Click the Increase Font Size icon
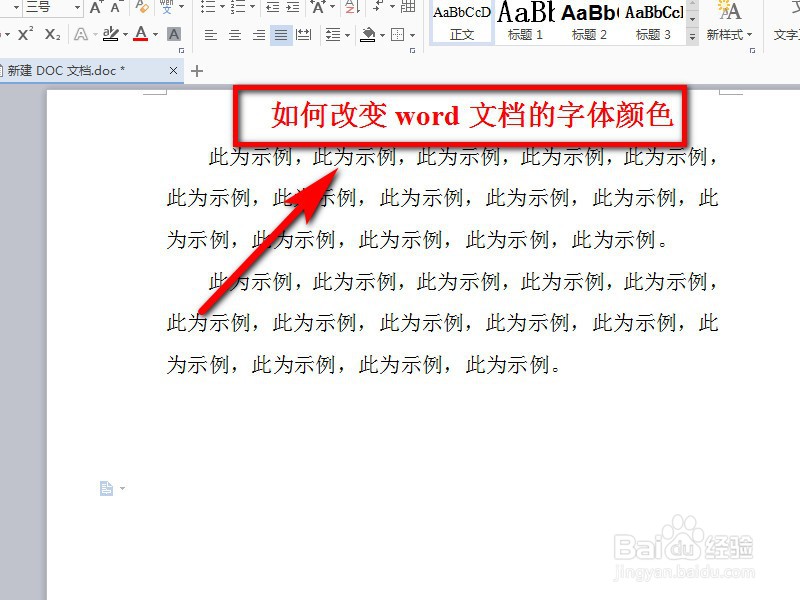Image resolution: width=800 pixels, height=600 pixels. pyautogui.click(x=97, y=8)
